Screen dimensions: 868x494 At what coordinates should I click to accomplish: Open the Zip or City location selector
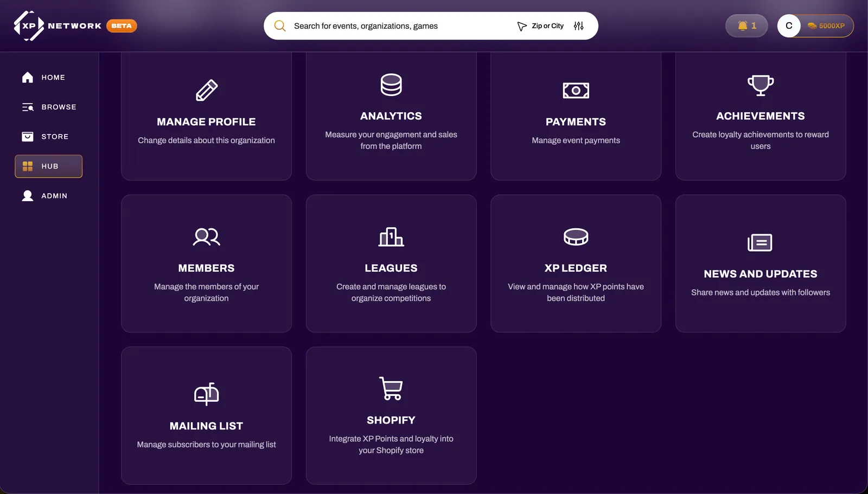[547, 25]
